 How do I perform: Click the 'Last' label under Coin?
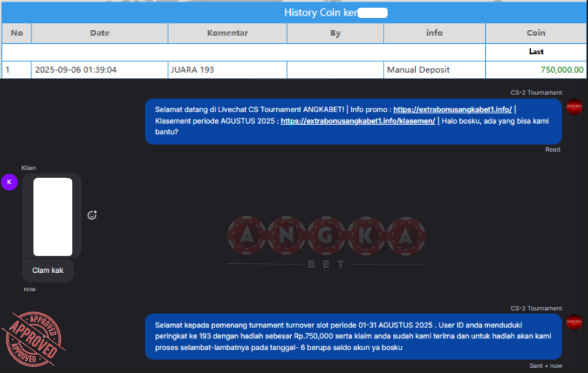(x=537, y=51)
